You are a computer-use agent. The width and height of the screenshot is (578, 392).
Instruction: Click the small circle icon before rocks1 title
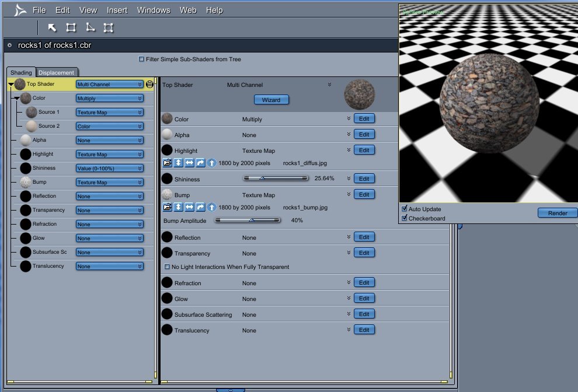point(9,45)
